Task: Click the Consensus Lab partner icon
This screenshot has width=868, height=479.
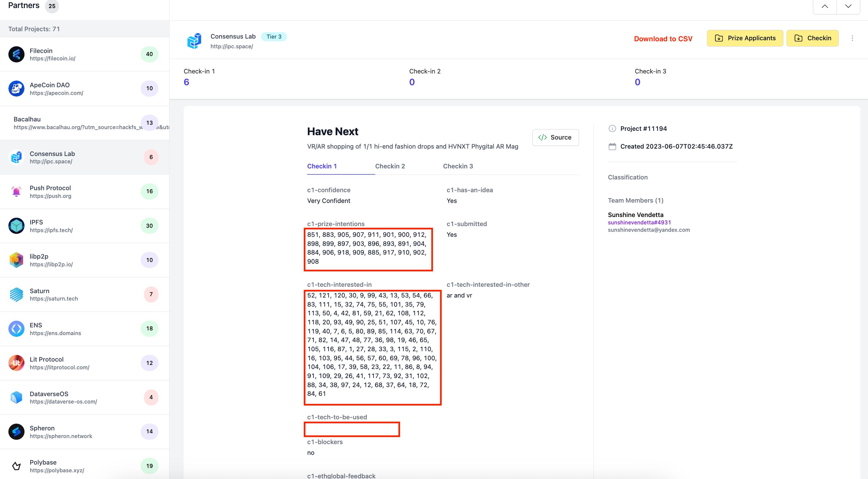Action: click(16, 157)
